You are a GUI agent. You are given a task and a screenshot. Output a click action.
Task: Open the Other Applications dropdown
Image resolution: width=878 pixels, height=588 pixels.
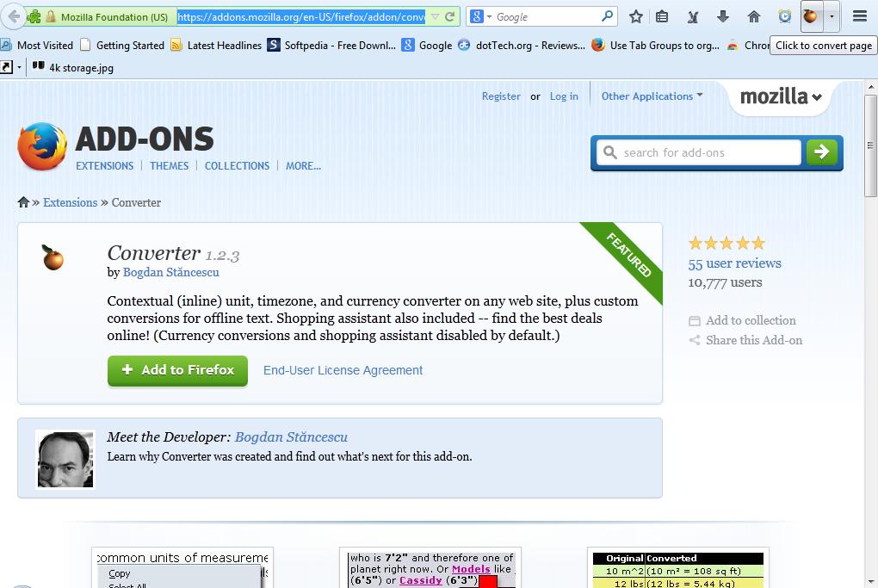pyautogui.click(x=652, y=96)
